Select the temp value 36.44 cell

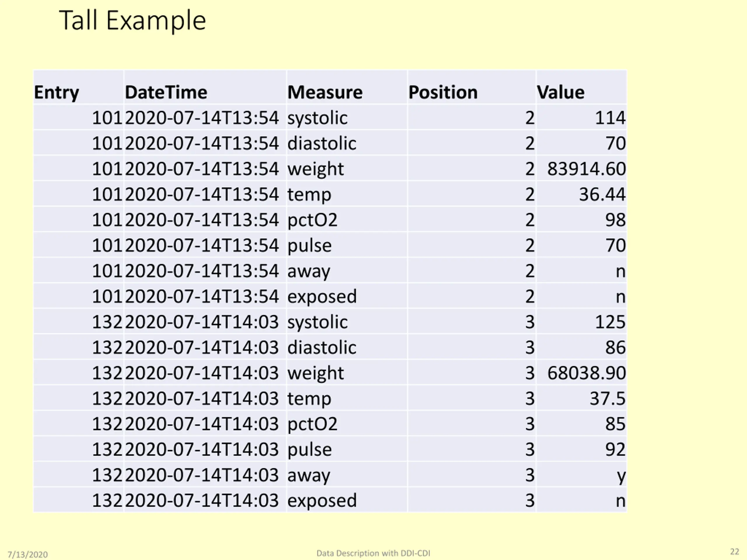(582, 194)
